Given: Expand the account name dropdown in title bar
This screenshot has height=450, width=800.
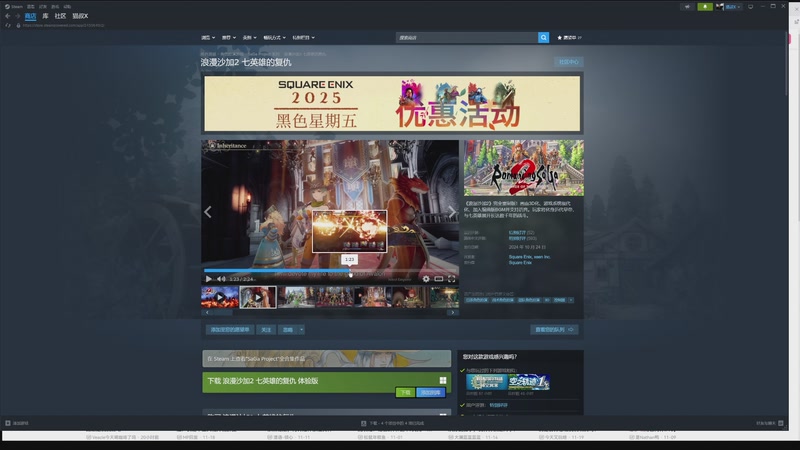Looking at the screenshot, I should (733, 7).
